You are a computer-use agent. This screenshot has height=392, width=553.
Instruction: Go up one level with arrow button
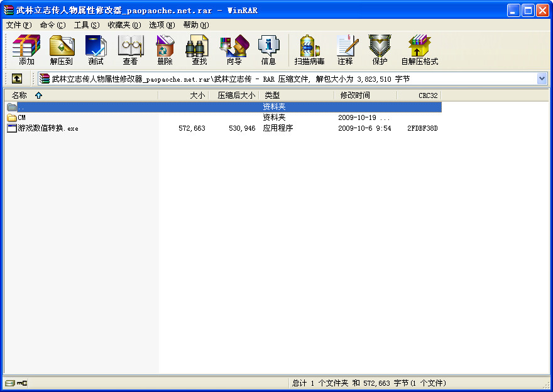tap(17, 79)
